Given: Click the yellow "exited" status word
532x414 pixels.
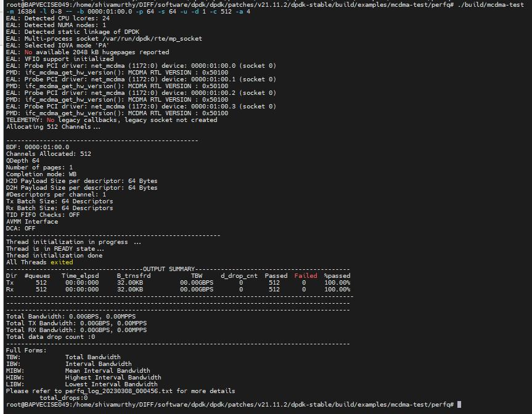Looking at the screenshot, I should tap(62, 262).
